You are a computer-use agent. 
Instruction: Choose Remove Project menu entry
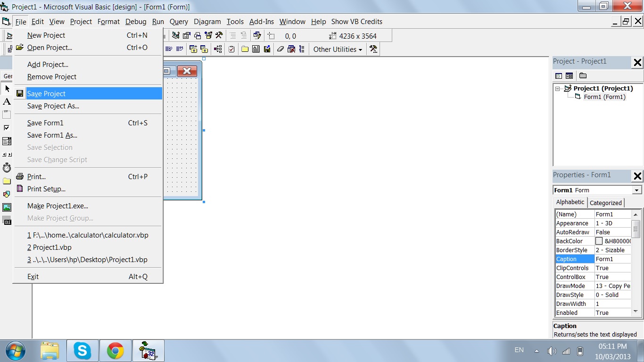(x=88, y=77)
